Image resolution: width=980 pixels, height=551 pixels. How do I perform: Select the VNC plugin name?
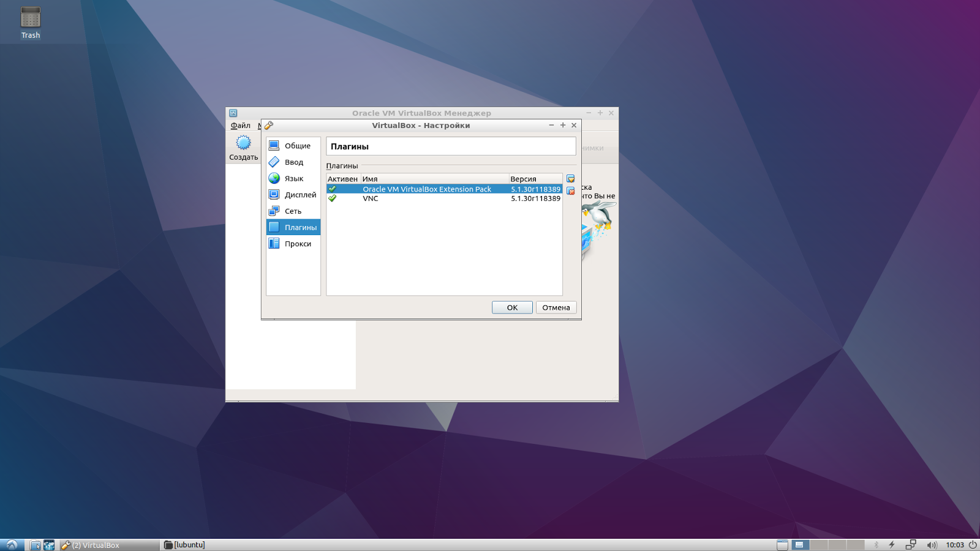click(x=370, y=198)
